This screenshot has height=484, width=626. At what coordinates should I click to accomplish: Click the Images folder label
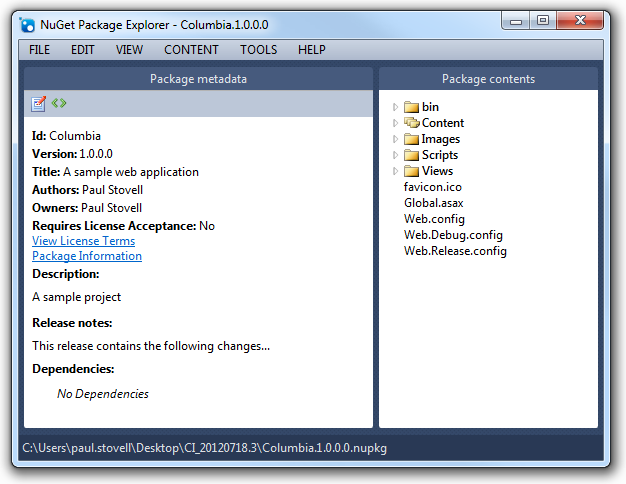(x=441, y=139)
